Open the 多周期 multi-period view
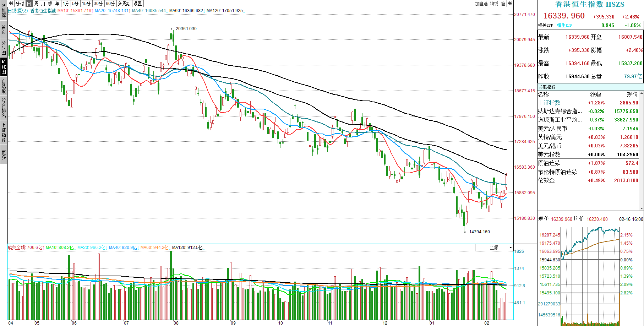 click(124, 4)
